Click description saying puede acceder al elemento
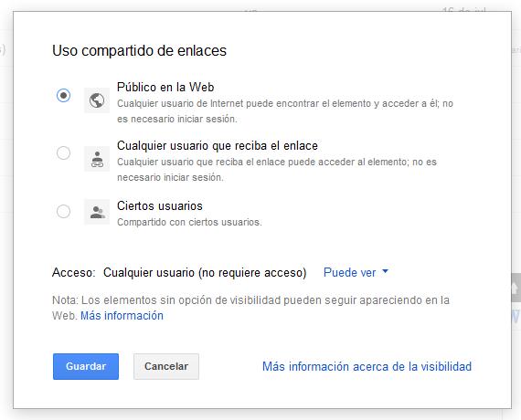This screenshot has height=420, width=521. (x=277, y=169)
